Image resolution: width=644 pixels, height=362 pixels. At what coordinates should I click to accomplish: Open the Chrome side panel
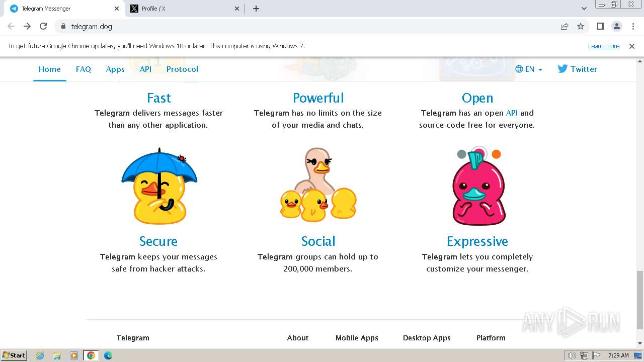click(600, 26)
